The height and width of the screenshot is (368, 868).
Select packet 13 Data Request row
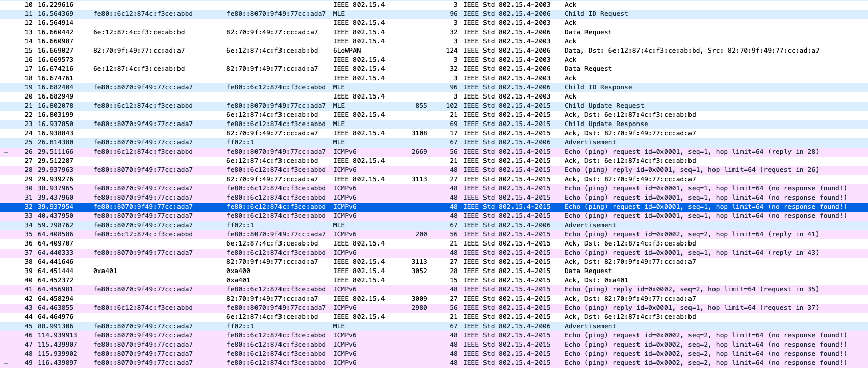coord(434,32)
